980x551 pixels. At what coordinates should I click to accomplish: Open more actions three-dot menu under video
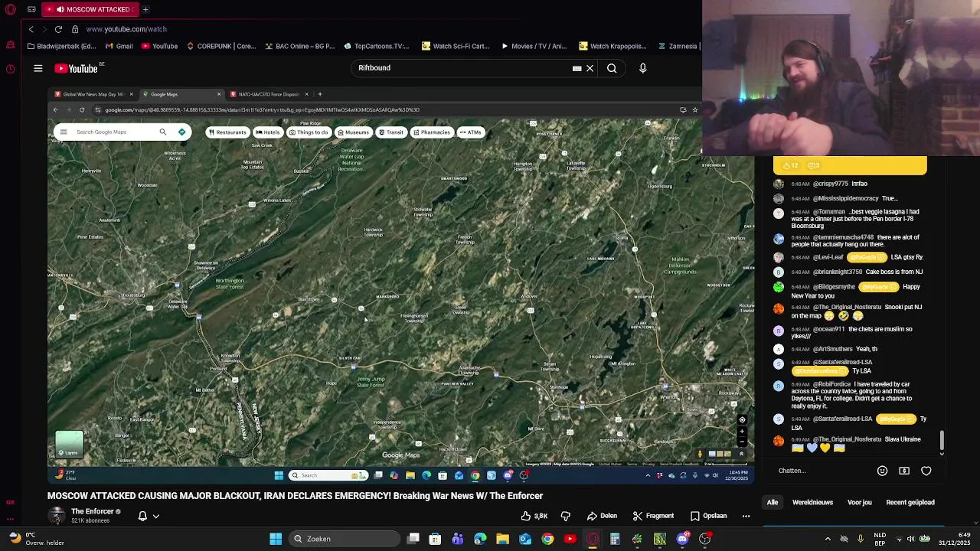(746, 516)
